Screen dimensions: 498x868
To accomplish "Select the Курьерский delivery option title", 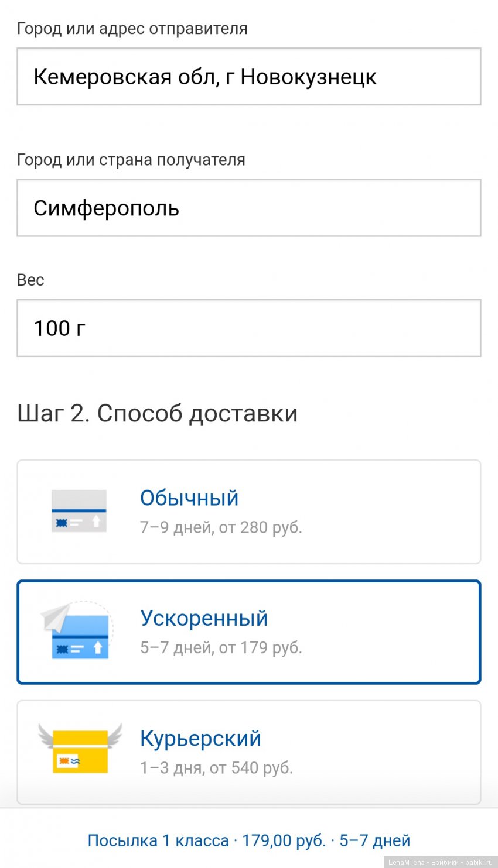I will click(x=200, y=738).
